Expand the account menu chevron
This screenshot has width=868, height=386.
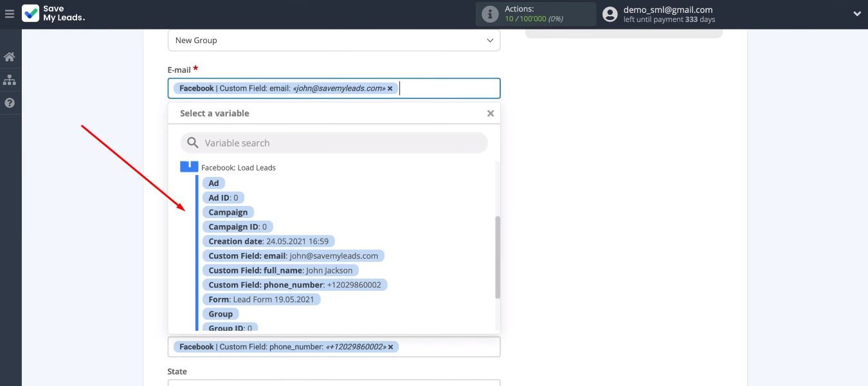click(857, 14)
